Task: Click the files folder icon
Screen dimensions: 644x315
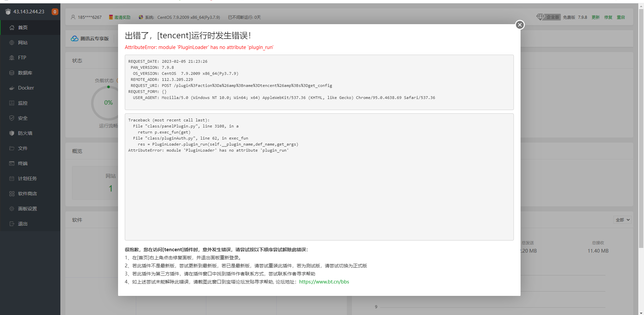Action: click(12, 148)
